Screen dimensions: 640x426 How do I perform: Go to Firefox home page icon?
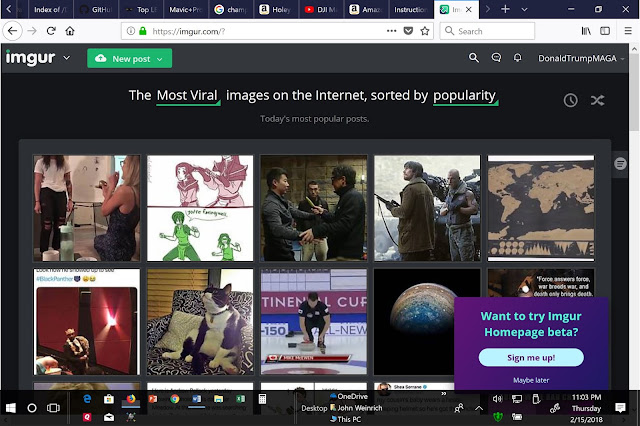coord(70,31)
